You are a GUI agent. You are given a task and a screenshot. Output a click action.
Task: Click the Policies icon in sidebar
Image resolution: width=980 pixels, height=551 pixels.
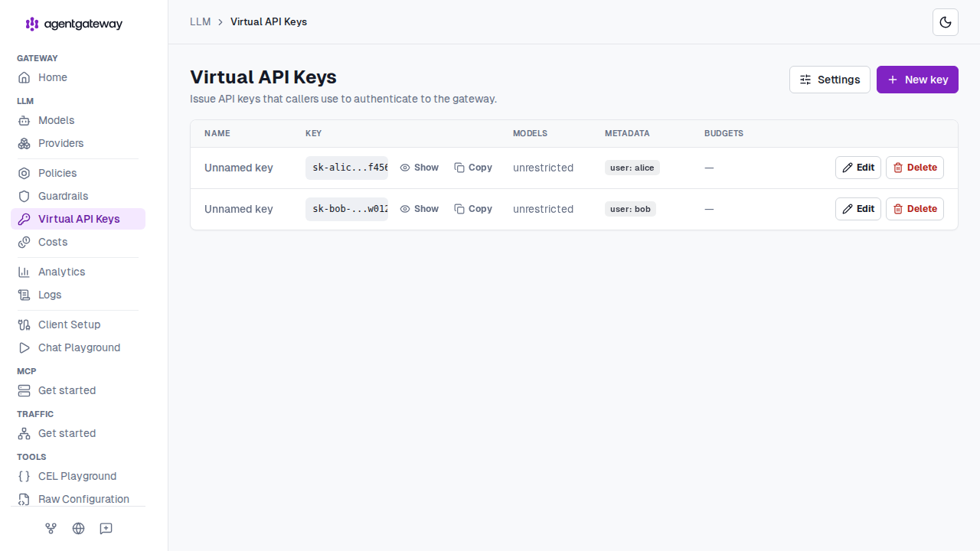coord(24,173)
